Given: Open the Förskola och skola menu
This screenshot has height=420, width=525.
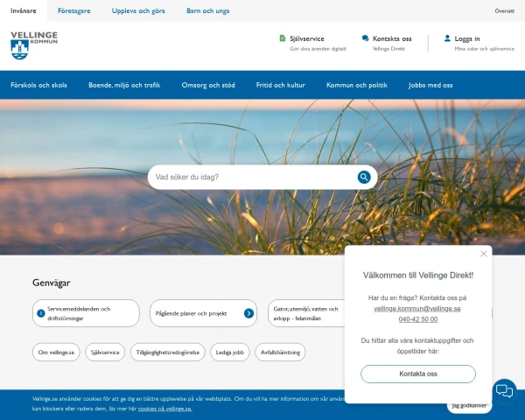Looking at the screenshot, I should coord(38,85).
